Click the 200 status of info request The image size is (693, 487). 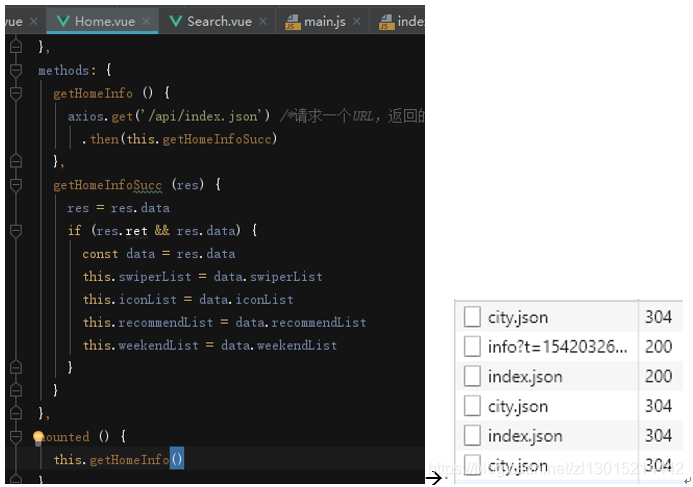(658, 346)
